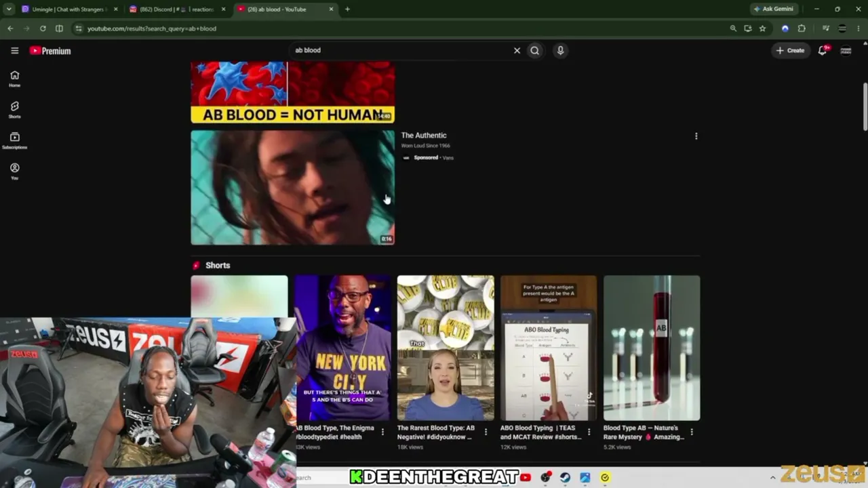
Task: Open the YouTube taskbar icon
Action: [x=526, y=477]
